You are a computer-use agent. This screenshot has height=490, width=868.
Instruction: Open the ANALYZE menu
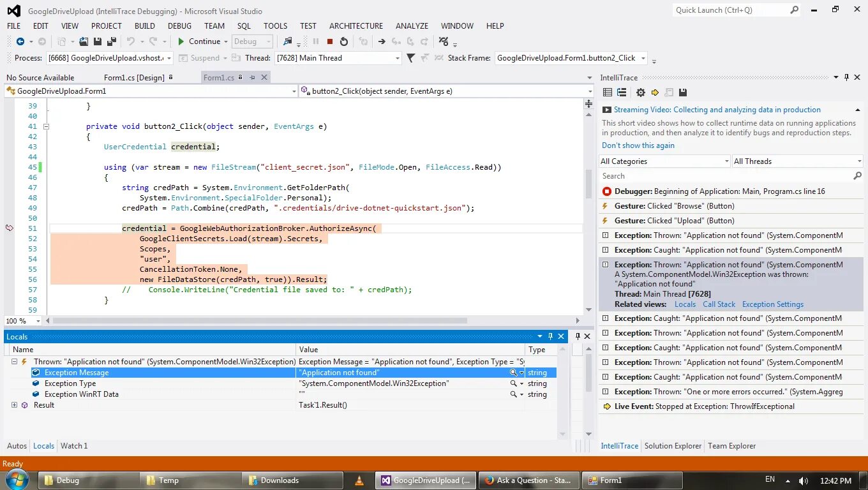click(x=412, y=26)
